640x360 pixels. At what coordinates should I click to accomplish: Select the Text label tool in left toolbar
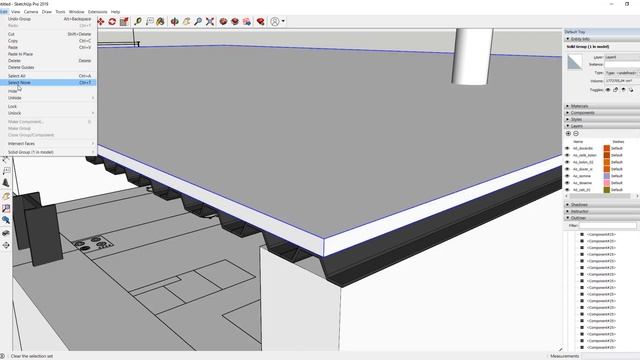(6, 171)
